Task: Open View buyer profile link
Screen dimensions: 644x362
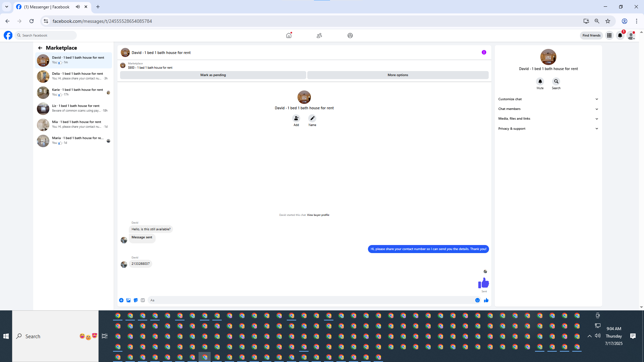Action: coord(318,215)
